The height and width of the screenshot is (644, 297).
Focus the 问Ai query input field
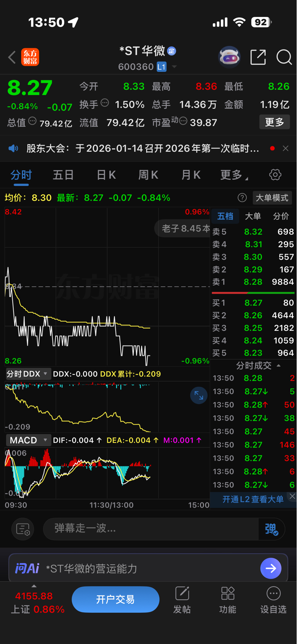tap(148, 568)
